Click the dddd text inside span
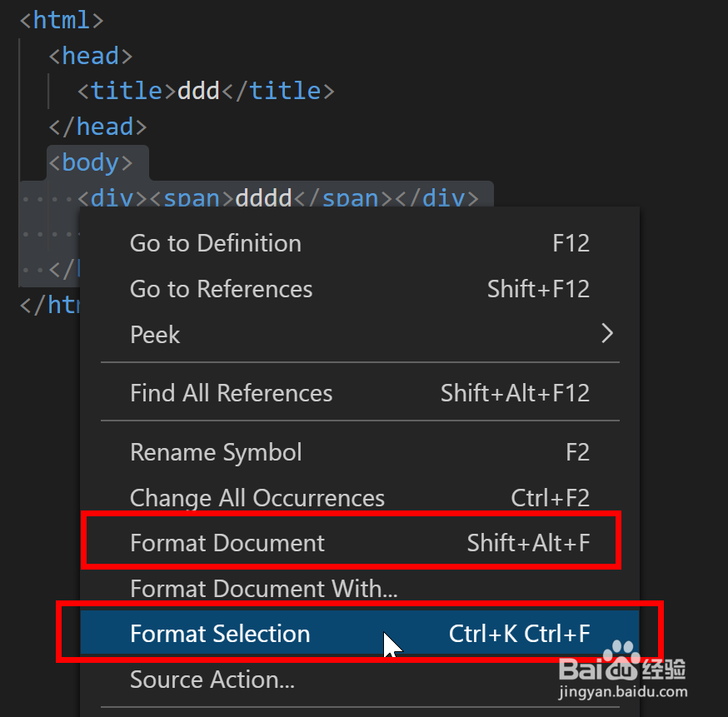Image resolution: width=728 pixels, height=717 pixels. point(263,198)
